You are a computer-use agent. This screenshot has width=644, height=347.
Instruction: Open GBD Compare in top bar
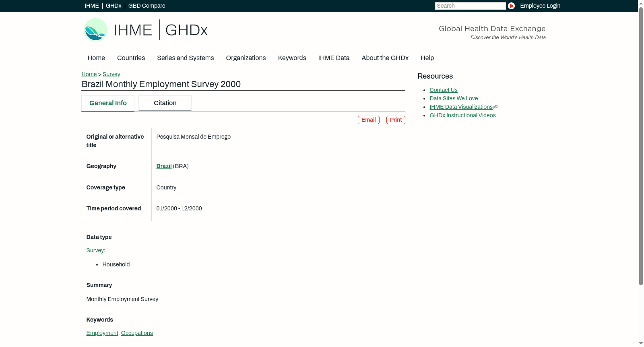tap(147, 6)
